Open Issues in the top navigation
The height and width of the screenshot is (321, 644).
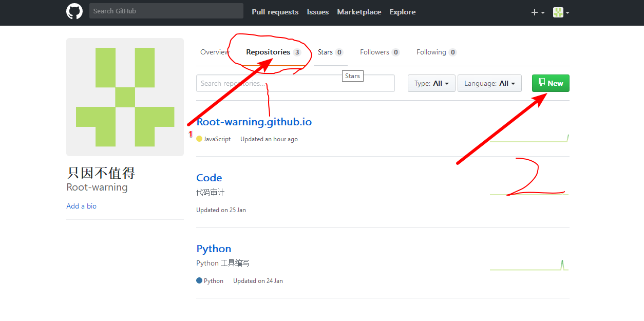click(x=318, y=12)
